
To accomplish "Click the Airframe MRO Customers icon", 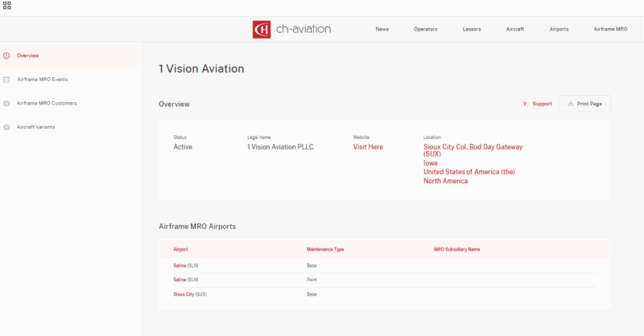I will (7, 104).
